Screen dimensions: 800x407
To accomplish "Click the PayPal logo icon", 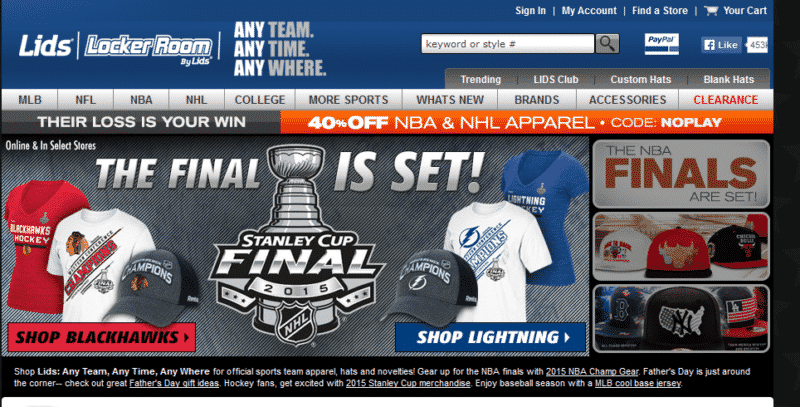I will (x=661, y=44).
